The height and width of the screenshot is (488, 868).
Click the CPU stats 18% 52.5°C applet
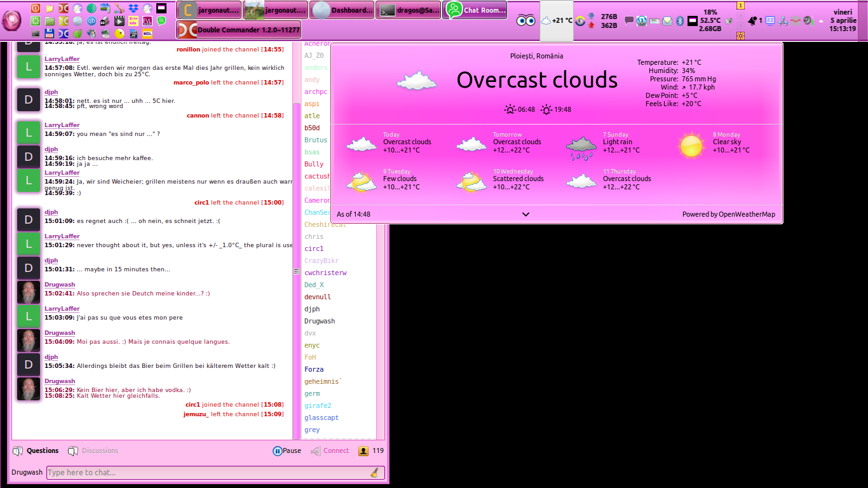point(710,20)
